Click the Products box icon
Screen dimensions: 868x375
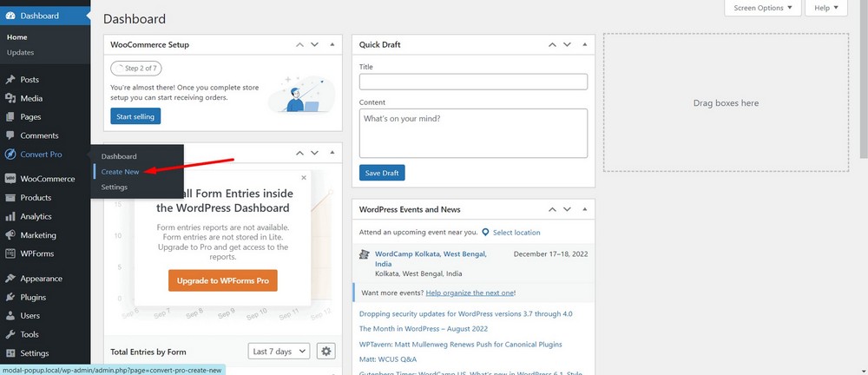pyautogui.click(x=10, y=198)
